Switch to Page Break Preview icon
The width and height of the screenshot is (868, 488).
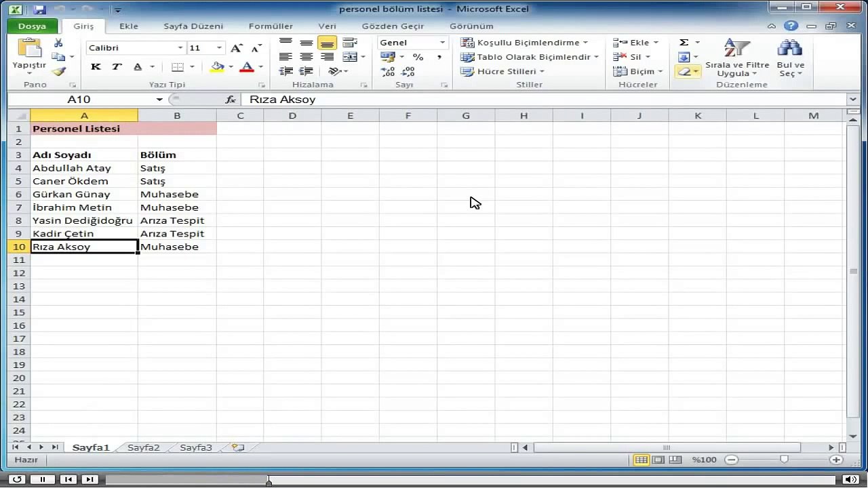pos(675,460)
